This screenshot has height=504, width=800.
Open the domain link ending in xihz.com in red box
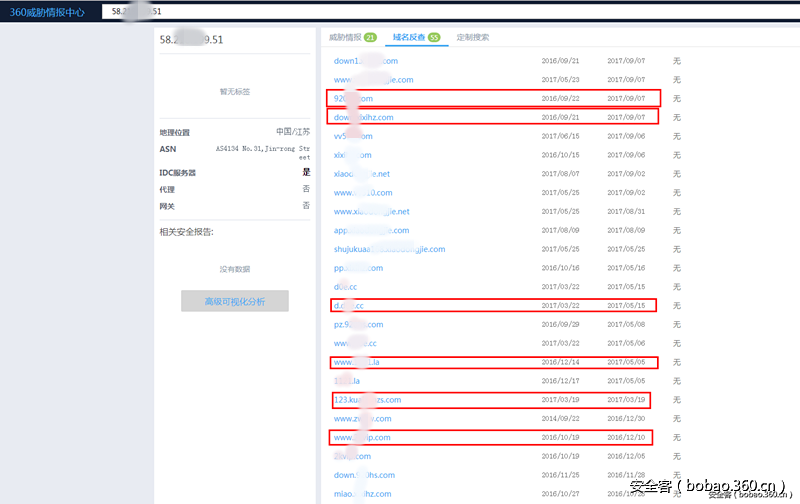point(363,117)
